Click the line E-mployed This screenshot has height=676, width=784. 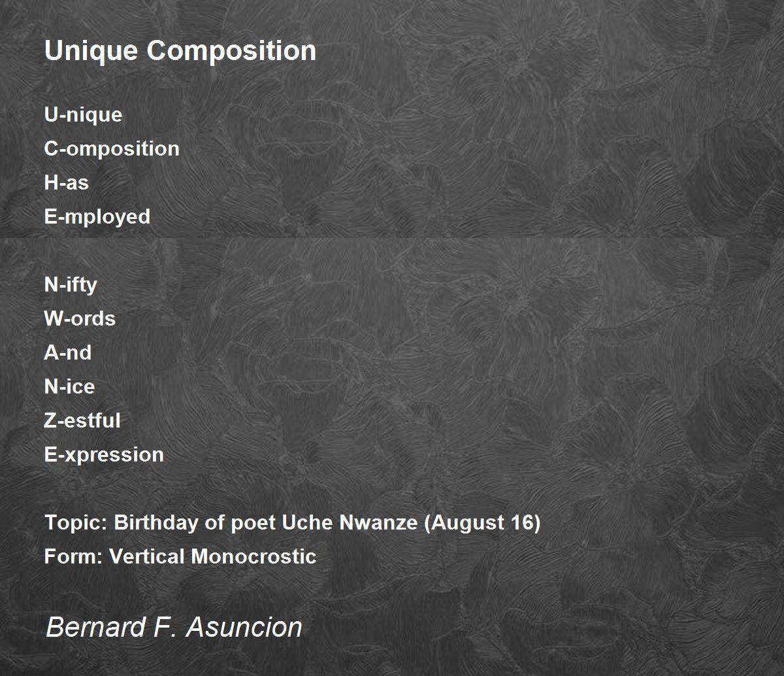point(97,217)
